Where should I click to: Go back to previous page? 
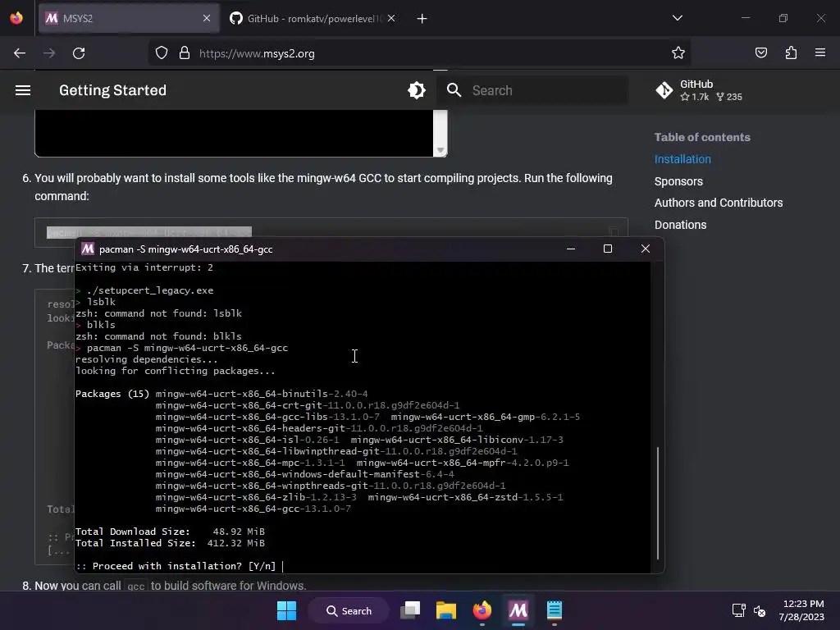pyautogui.click(x=20, y=53)
